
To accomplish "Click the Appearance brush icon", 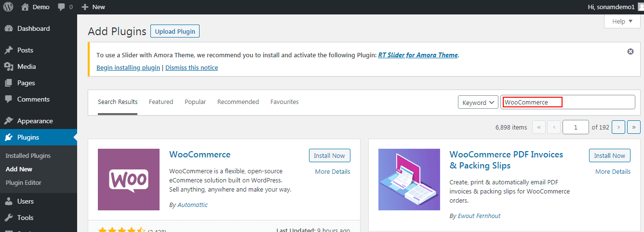I will tap(8, 121).
